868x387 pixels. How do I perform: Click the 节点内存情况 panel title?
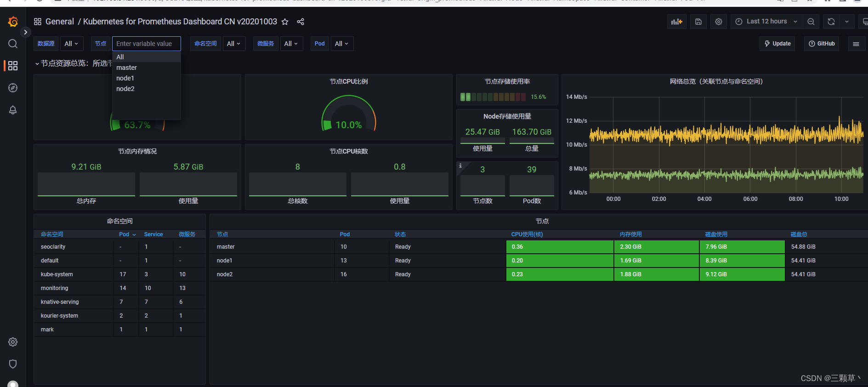point(137,151)
